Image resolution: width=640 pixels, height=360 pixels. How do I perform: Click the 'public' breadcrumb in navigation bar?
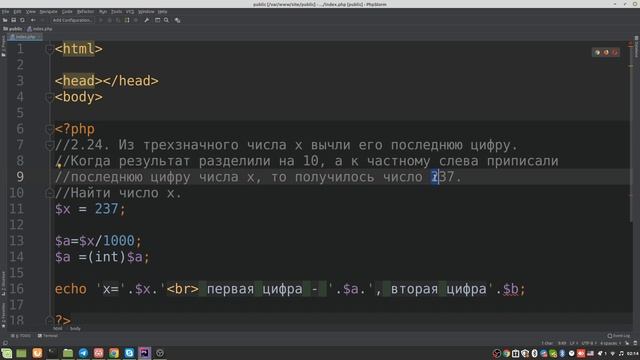(13, 29)
